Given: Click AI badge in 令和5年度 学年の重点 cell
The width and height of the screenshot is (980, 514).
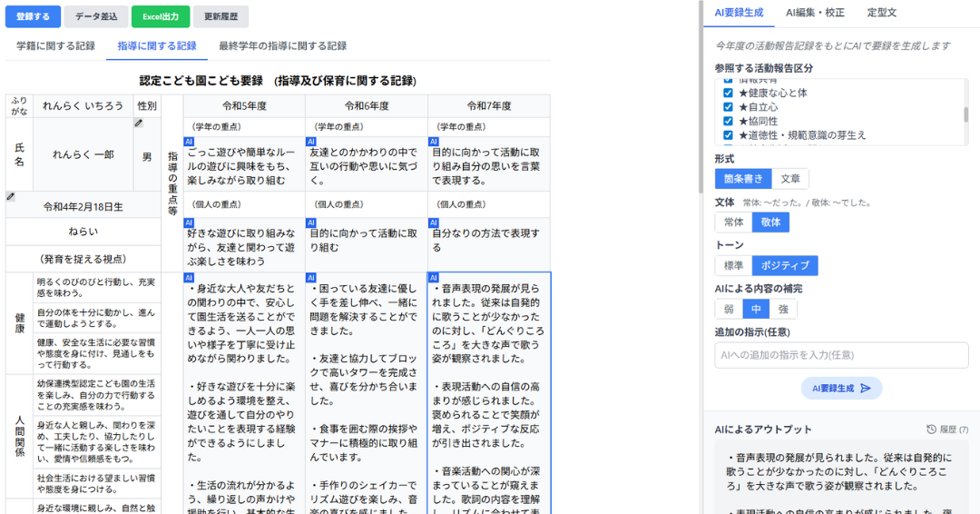Looking at the screenshot, I should coord(189,142).
